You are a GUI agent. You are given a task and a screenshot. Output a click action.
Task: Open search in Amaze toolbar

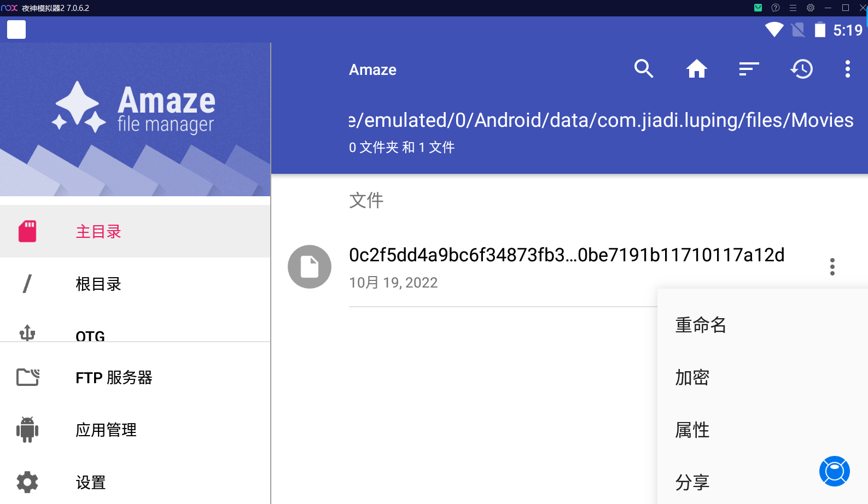click(644, 69)
